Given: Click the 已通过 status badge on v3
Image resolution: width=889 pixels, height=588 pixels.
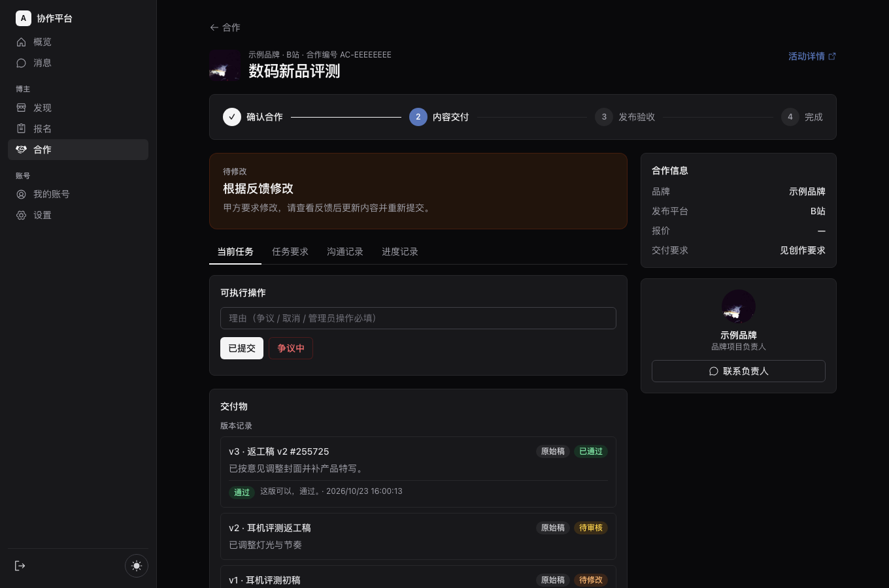Looking at the screenshot, I should point(591,451).
